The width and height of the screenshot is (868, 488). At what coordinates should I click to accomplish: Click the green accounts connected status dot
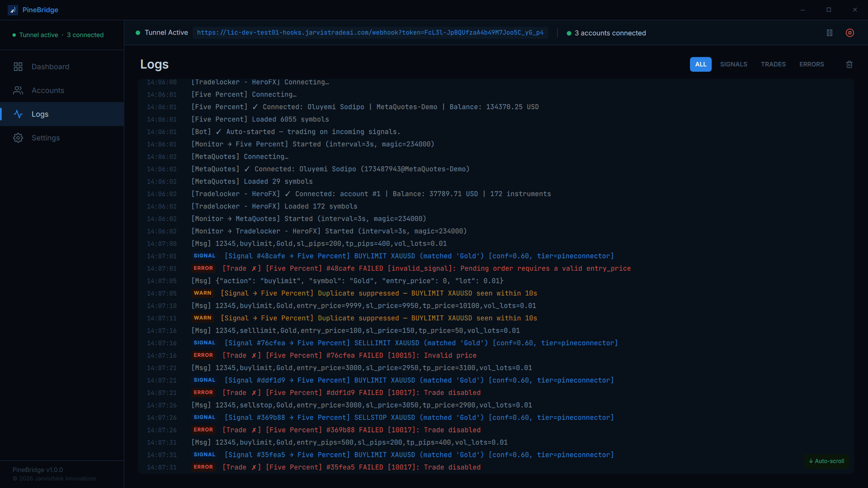point(569,33)
